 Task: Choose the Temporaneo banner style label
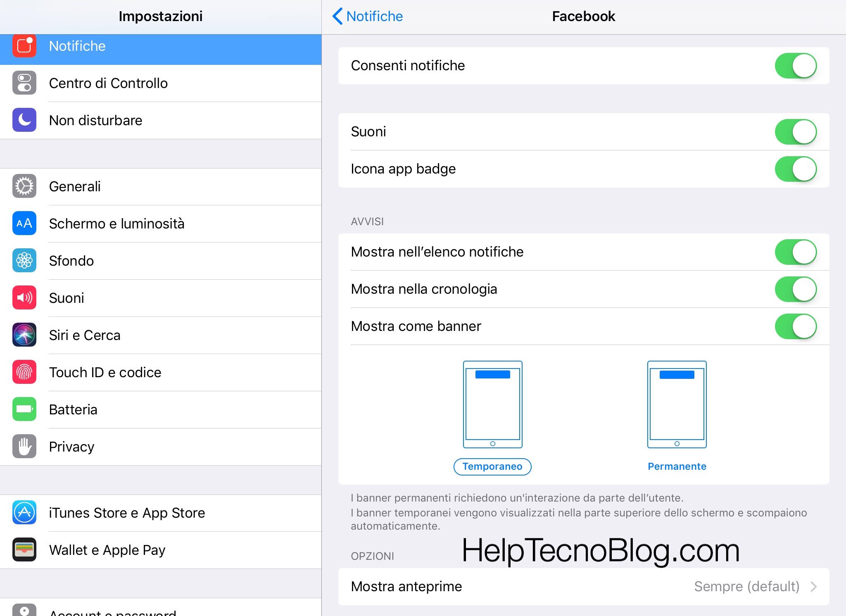[x=492, y=466]
